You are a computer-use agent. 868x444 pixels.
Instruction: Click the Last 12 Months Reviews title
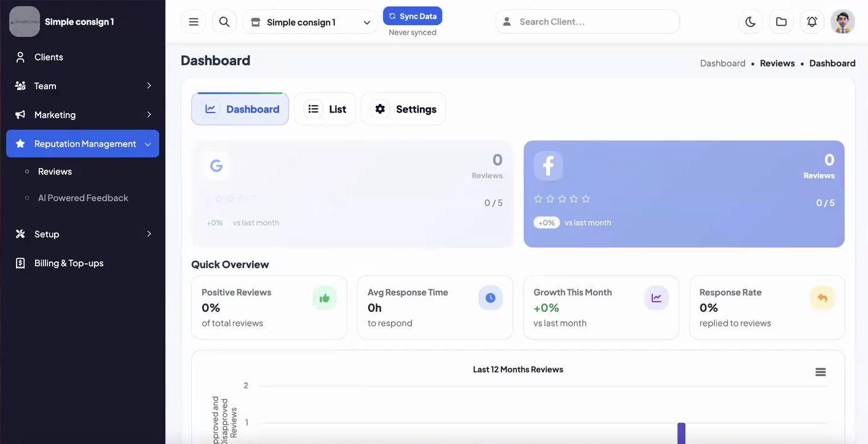click(518, 370)
